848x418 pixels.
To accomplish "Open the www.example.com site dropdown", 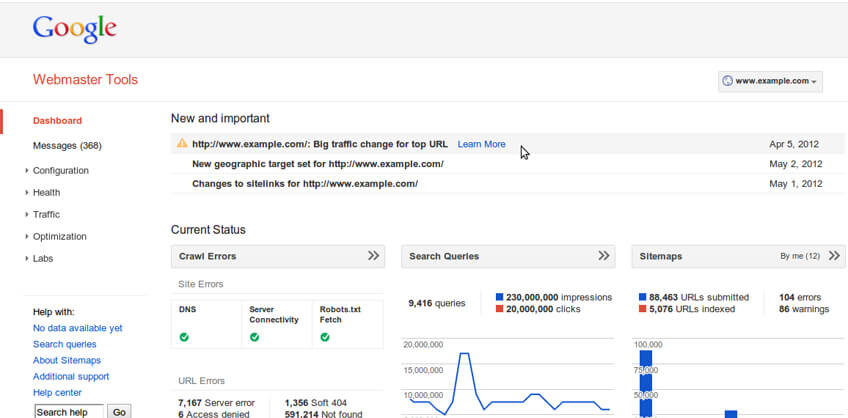I will (770, 81).
